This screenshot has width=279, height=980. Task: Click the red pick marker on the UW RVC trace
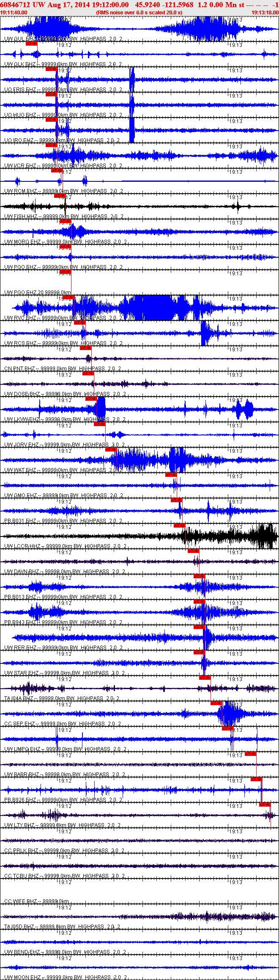point(68,297)
